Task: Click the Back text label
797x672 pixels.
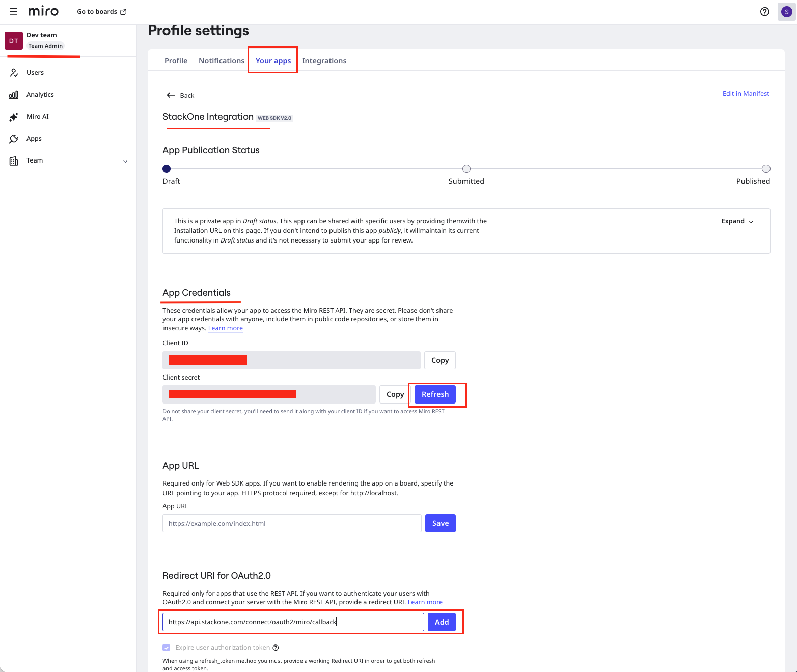Action: (187, 96)
